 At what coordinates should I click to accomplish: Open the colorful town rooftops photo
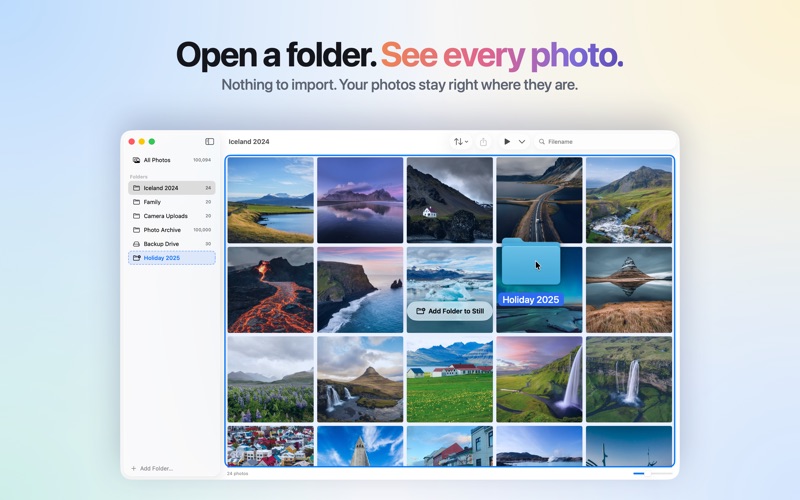270,446
